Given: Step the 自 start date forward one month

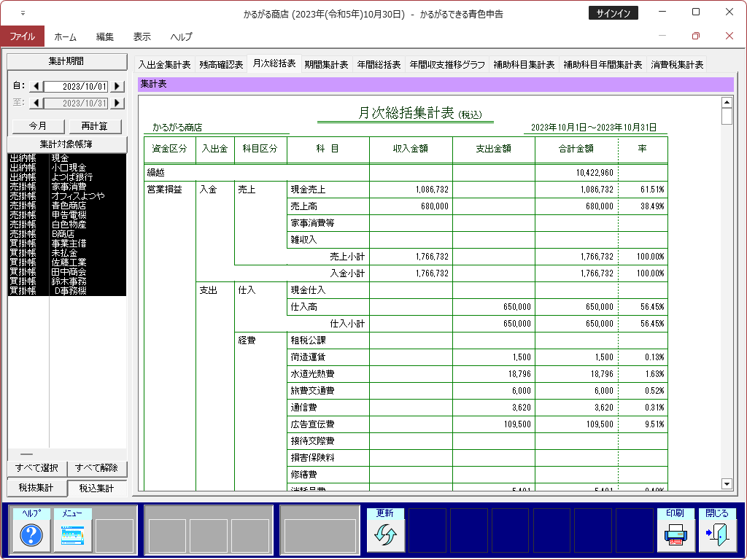Looking at the screenshot, I should (x=117, y=86).
